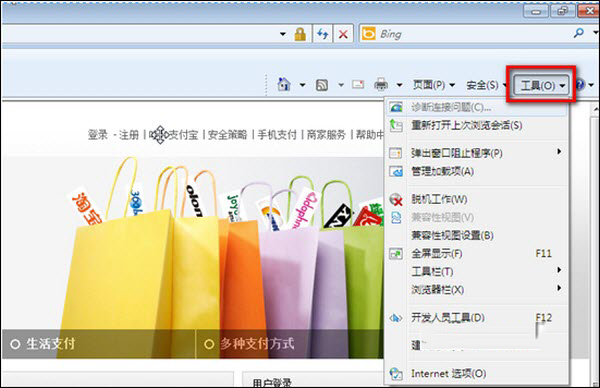Click the Refresh page icon
Viewport: 600px width, 388px height.
[x=323, y=34]
